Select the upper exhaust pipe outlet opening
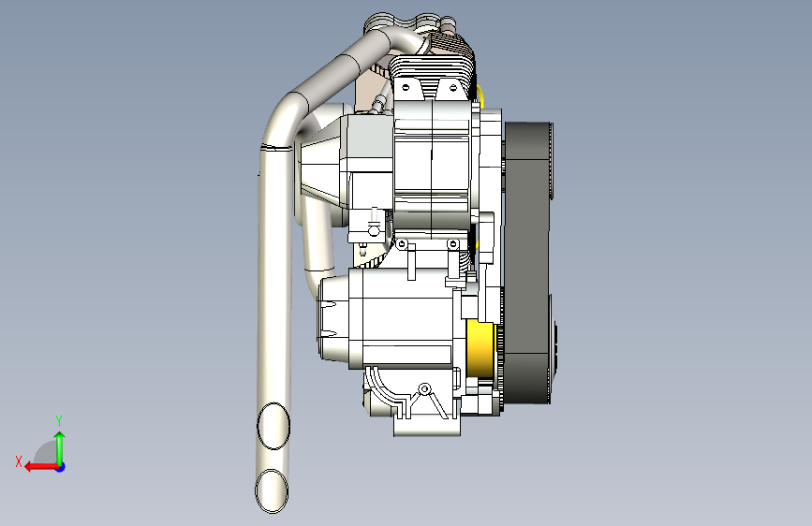 pos(273,426)
